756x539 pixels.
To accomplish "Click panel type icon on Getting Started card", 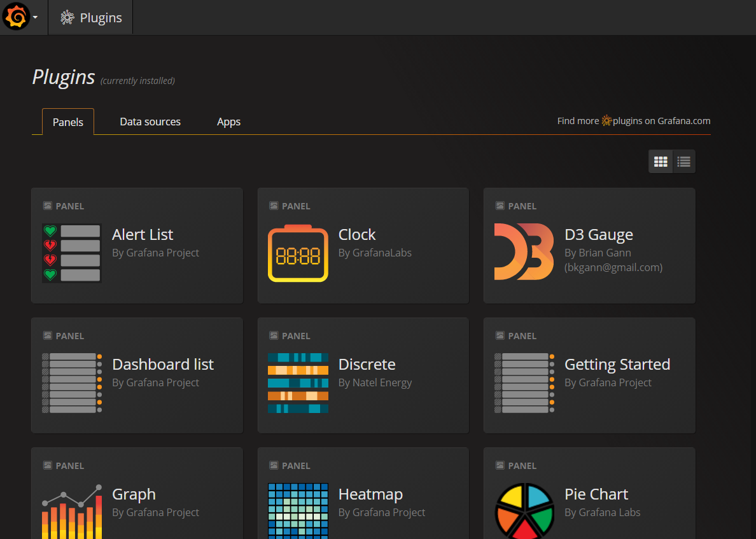I will pos(500,335).
